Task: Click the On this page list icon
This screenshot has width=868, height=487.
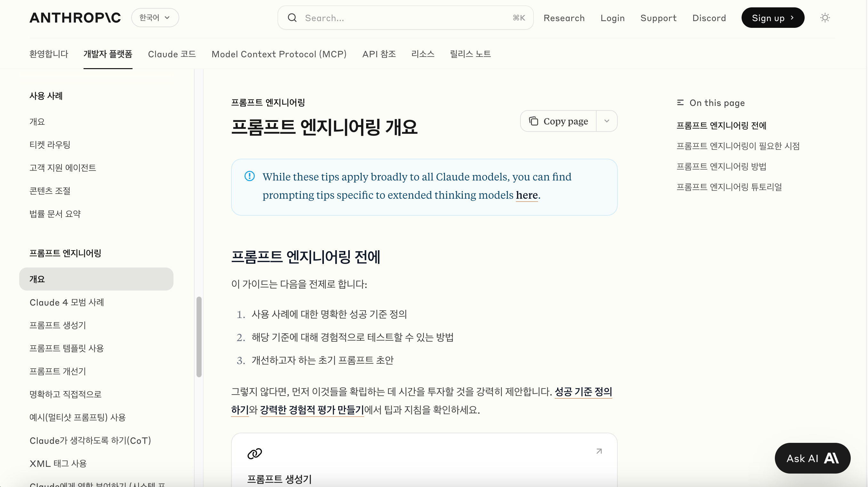Action: [680, 102]
